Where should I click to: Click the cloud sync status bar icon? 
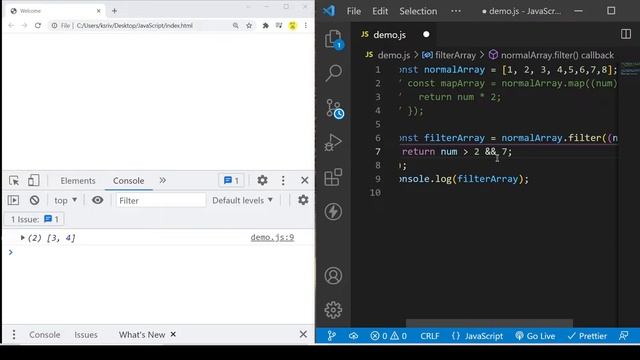pos(353,336)
